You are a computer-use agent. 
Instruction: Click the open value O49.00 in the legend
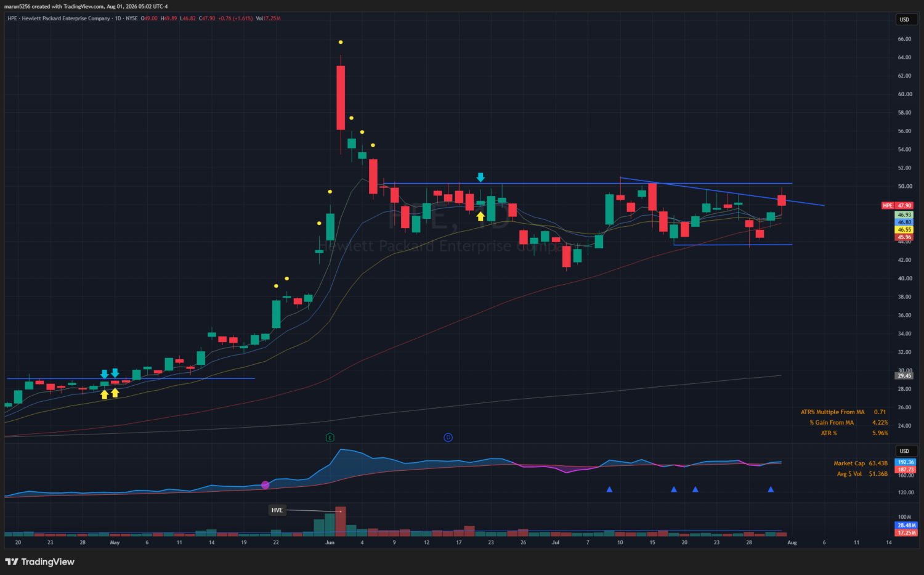click(149, 18)
